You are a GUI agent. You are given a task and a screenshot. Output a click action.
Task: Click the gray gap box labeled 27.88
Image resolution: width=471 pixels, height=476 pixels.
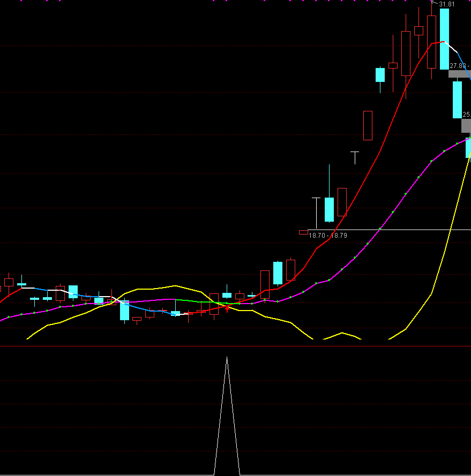pyautogui.click(x=459, y=74)
